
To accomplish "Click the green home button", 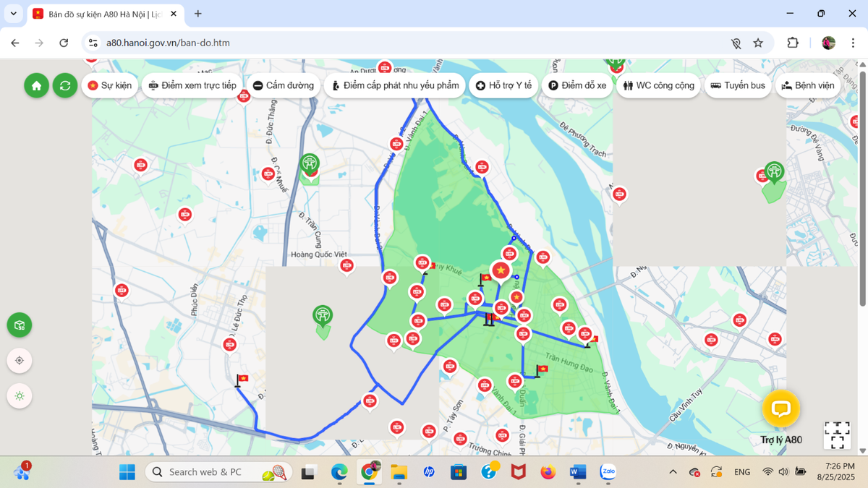I will 36,85.
